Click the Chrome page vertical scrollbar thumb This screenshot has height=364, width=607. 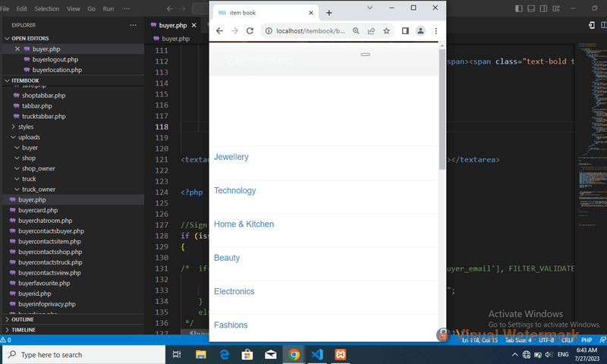(x=442, y=109)
